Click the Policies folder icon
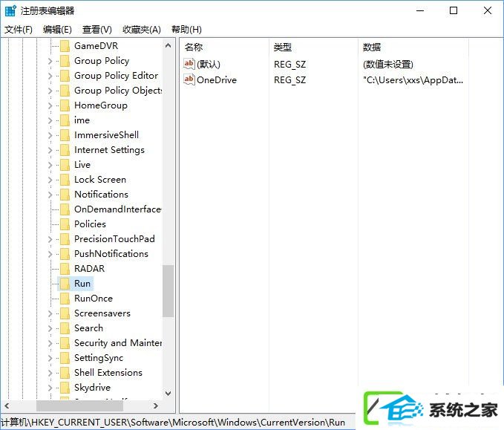 65,224
